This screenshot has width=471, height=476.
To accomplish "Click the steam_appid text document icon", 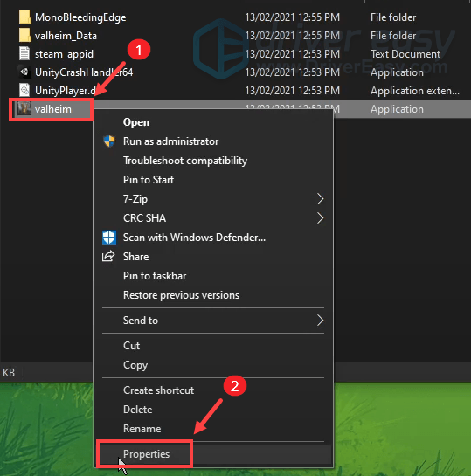I will click(x=24, y=54).
